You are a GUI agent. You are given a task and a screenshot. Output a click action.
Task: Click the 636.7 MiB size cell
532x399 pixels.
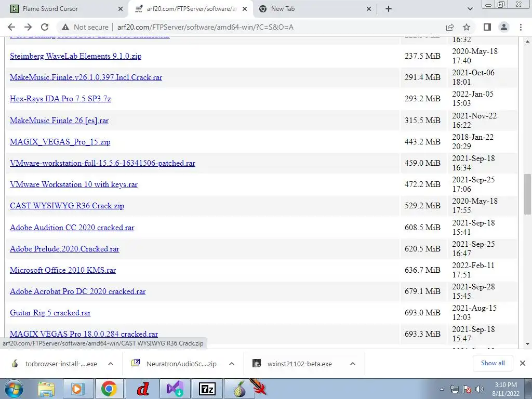pyautogui.click(x=422, y=270)
